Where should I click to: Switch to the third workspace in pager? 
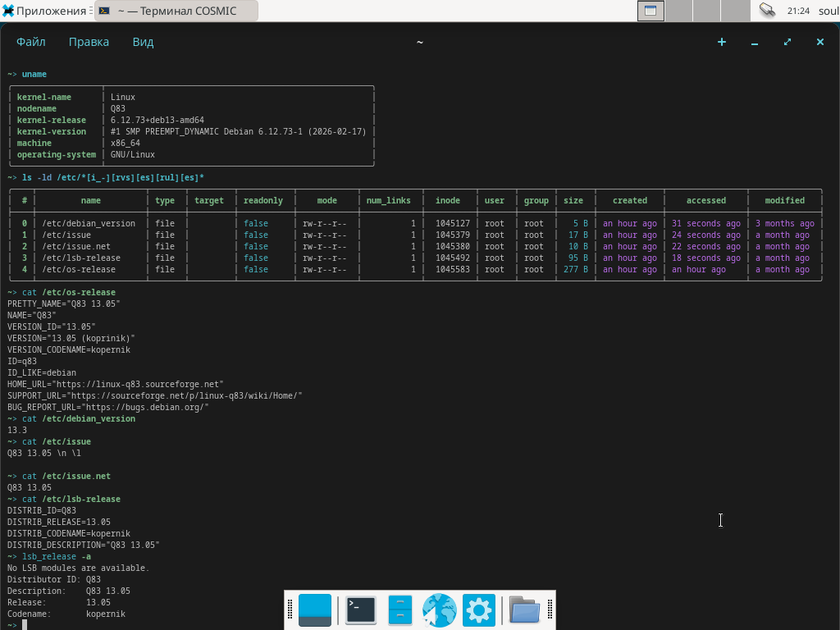(x=706, y=11)
